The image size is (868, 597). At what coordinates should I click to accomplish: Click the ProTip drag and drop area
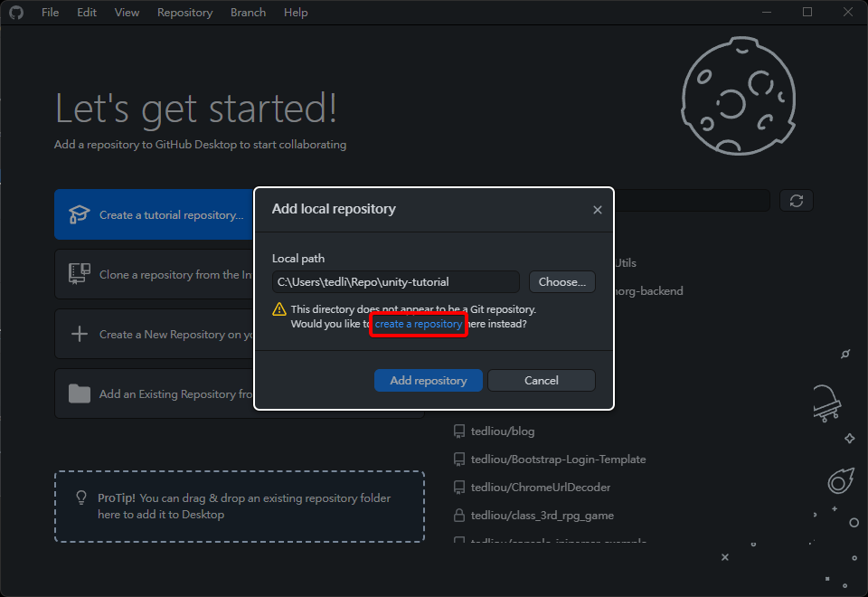click(x=240, y=507)
